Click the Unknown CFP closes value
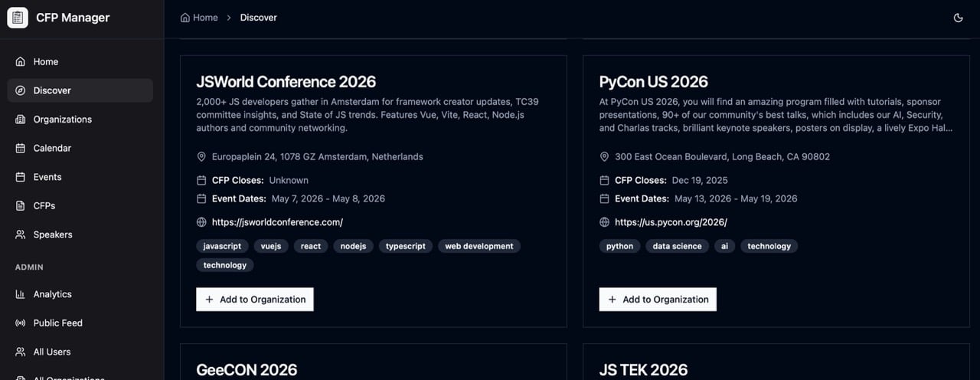 point(289,180)
